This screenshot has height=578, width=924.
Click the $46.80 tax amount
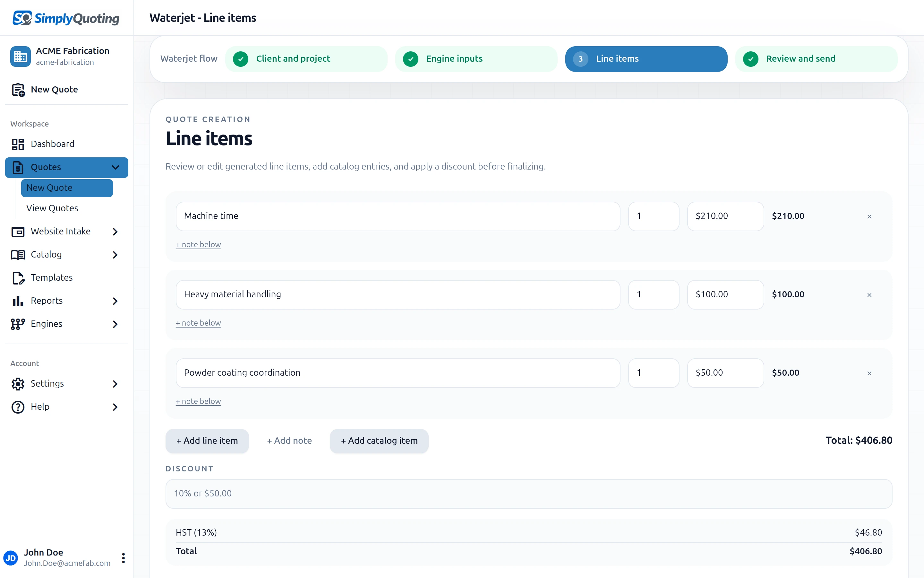click(868, 532)
